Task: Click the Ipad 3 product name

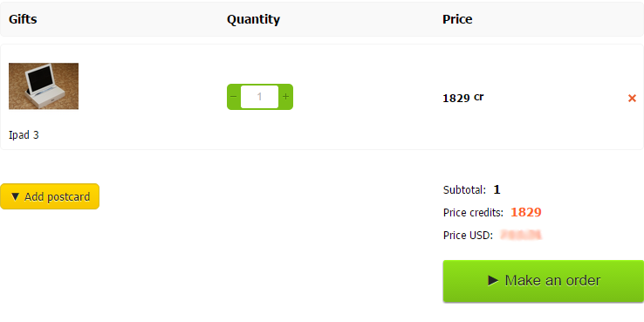Action: (24, 134)
